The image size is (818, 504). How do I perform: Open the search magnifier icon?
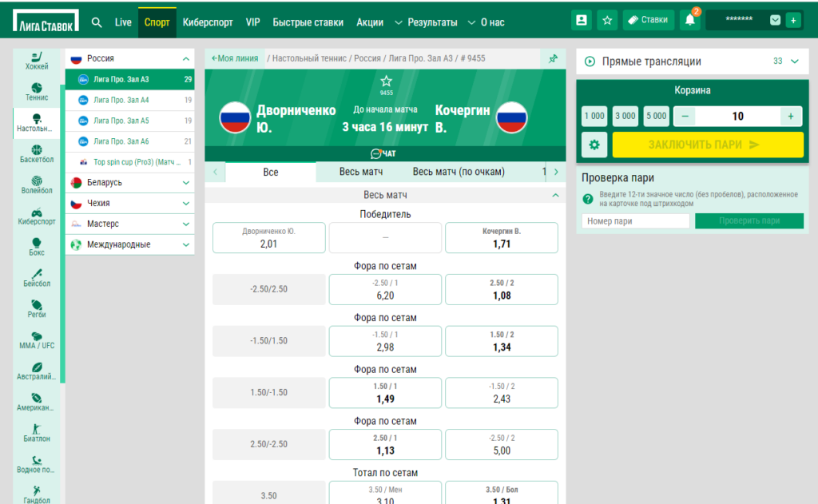97,22
